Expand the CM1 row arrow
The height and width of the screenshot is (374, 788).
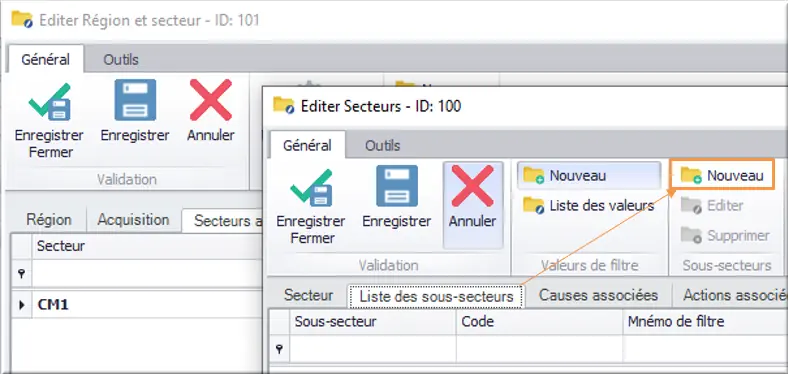click(22, 305)
